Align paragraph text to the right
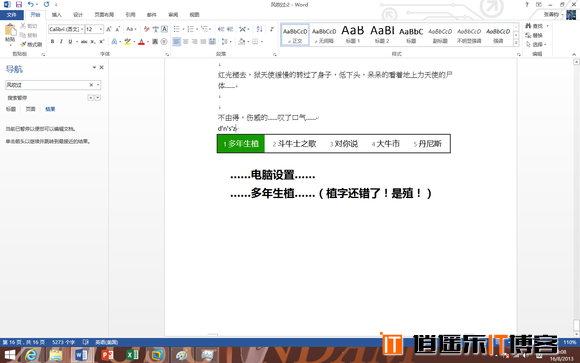The height and width of the screenshot is (363, 580). 195,41
